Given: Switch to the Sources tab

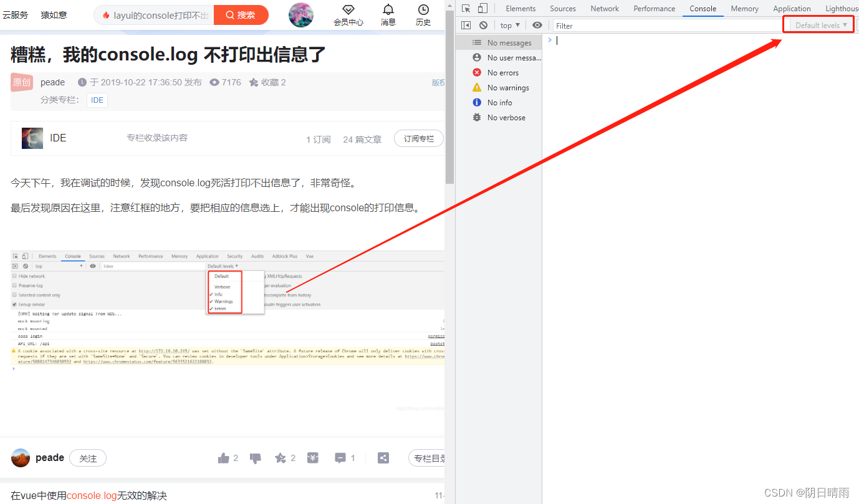Looking at the screenshot, I should pyautogui.click(x=563, y=9).
